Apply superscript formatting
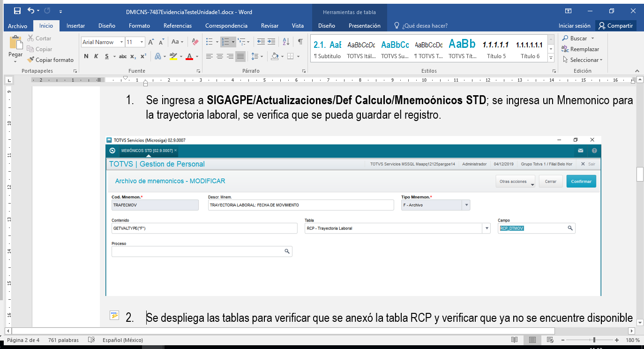Image resolution: width=644 pixels, height=349 pixels. pyautogui.click(x=143, y=56)
